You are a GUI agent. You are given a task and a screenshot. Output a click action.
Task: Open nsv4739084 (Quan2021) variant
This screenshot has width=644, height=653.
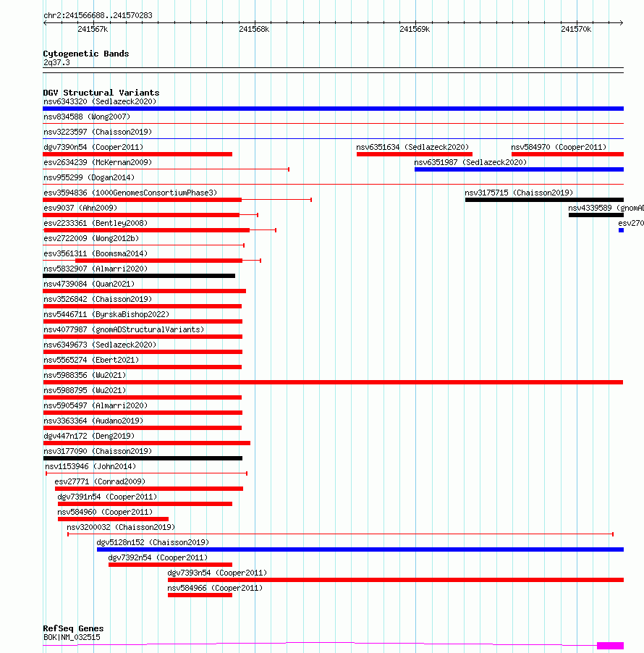[89, 284]
